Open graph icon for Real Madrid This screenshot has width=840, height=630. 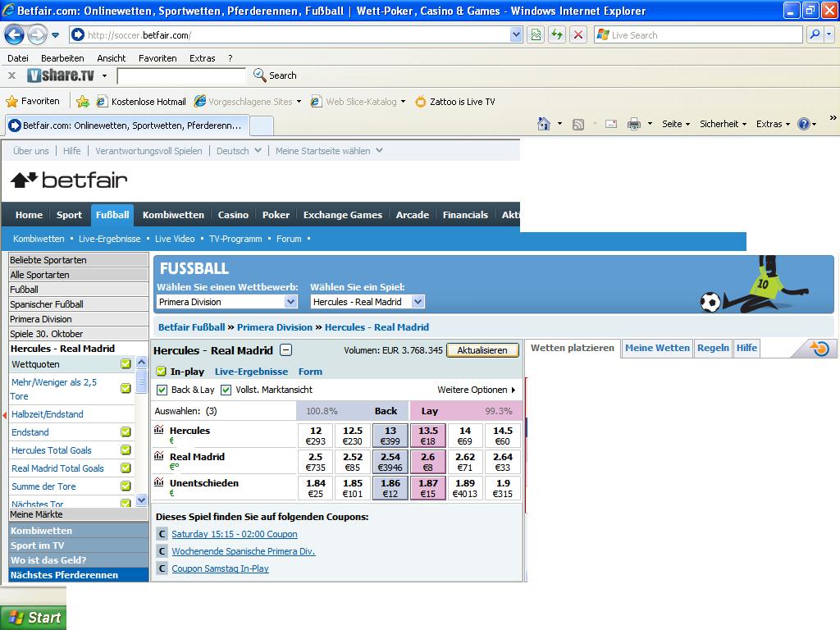coord(159,455)
